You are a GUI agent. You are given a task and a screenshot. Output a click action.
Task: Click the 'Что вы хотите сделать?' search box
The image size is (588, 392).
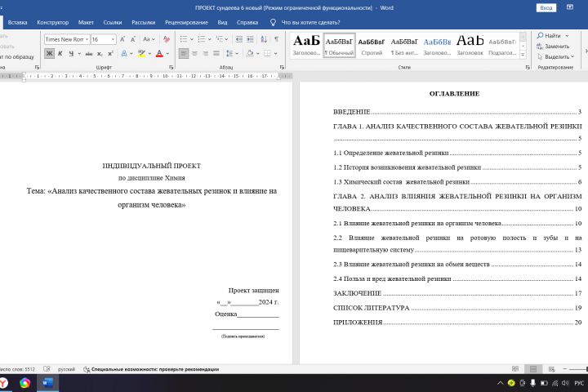(310, 23)
